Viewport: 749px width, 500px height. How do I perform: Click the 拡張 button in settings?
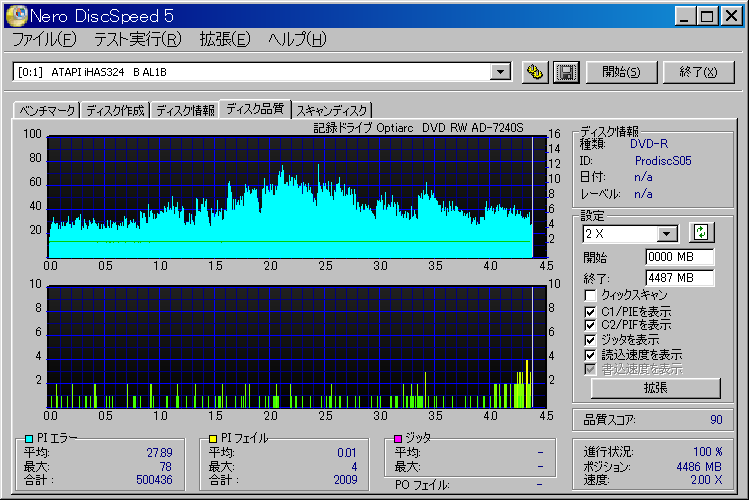(x=655, y=388)
